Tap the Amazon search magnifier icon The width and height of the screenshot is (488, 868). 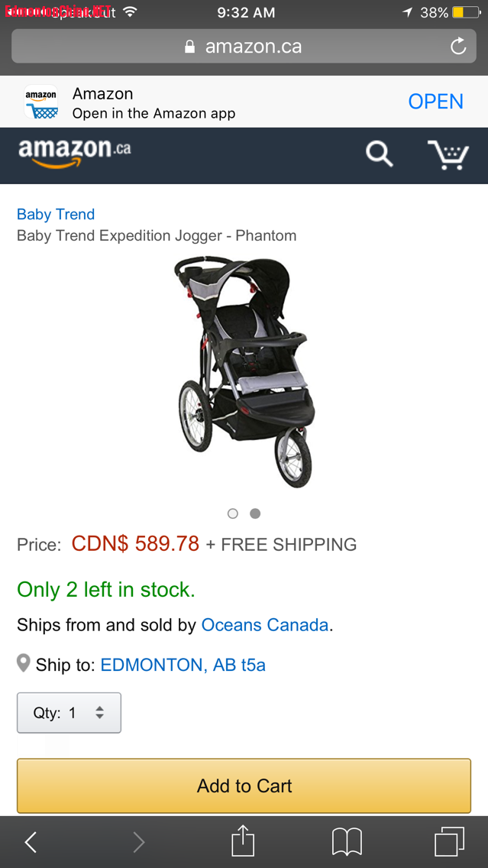[379, 154]
